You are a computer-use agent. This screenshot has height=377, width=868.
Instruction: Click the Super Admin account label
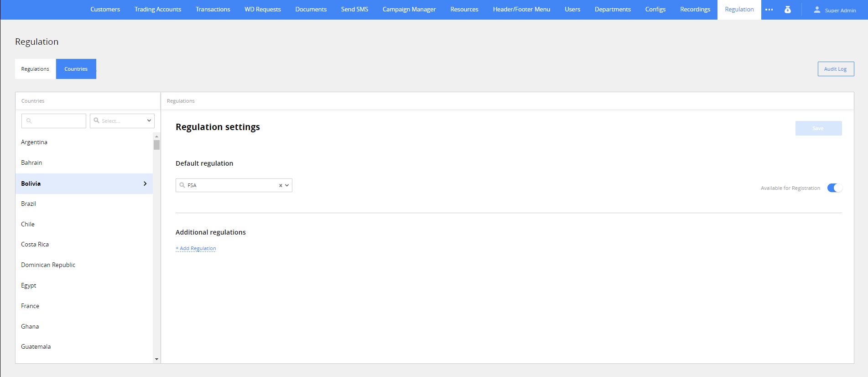840,10
